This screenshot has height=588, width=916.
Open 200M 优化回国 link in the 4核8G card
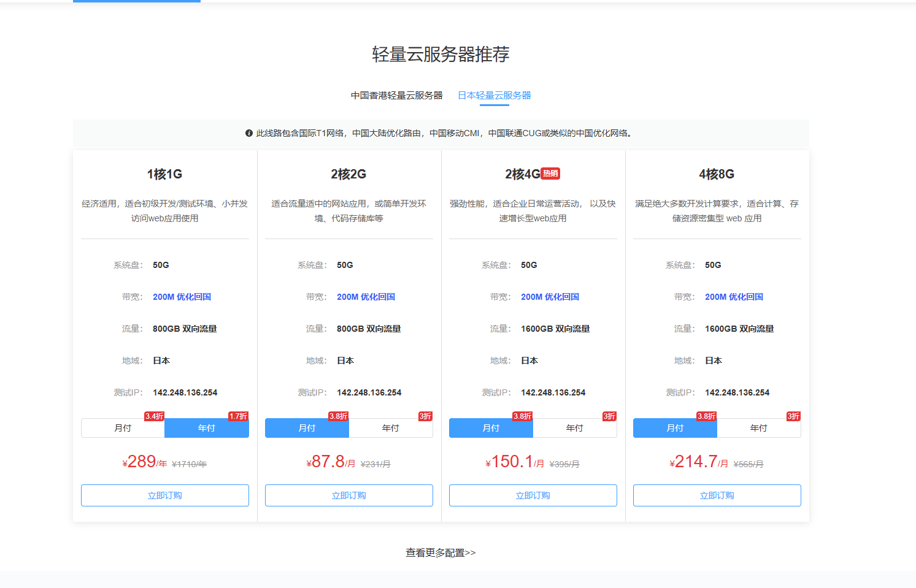[734, 297]
